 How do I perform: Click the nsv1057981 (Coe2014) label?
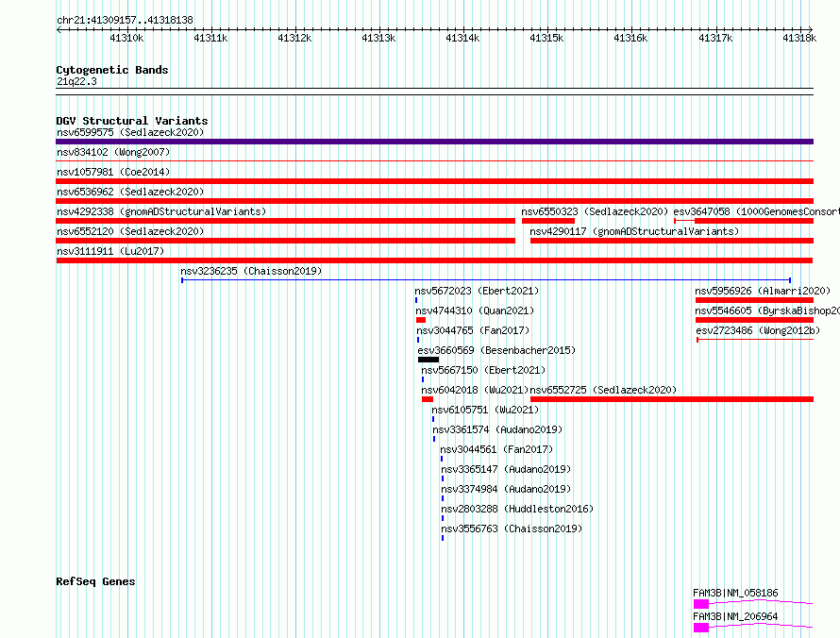[x=113, y=172]
